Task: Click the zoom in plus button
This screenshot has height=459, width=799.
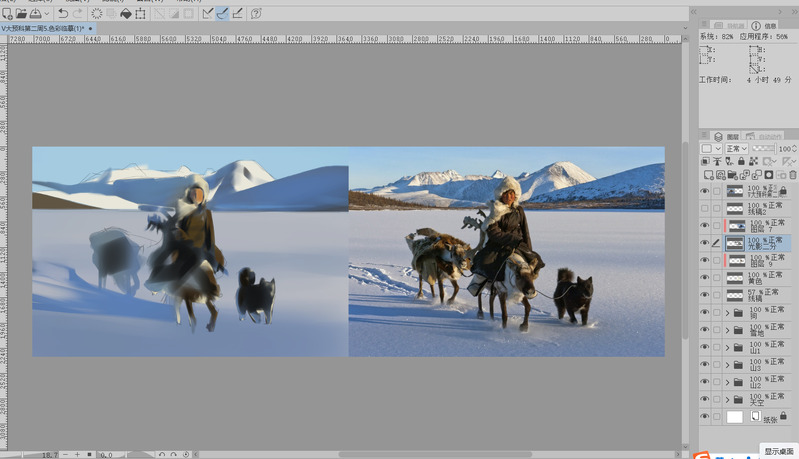Action: (x=77, y=454)
